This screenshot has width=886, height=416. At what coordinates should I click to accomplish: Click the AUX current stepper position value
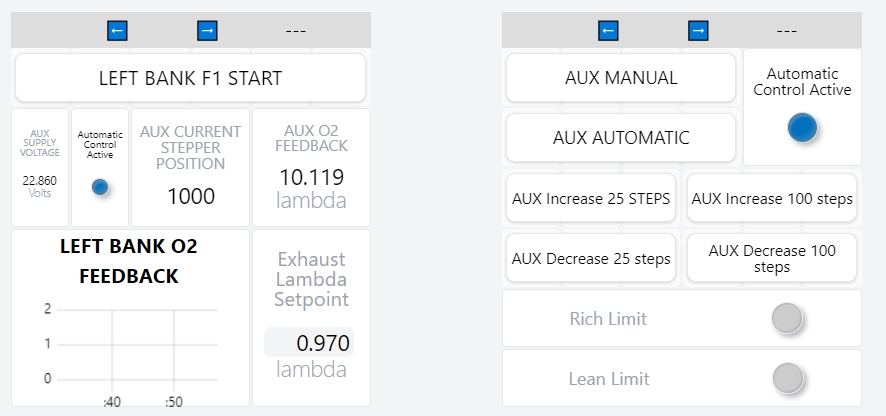point(190,196)
